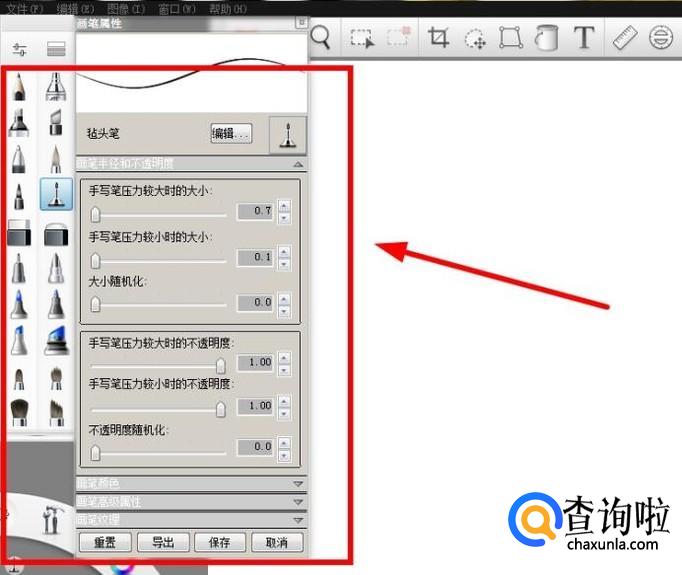Decrease 手写笔压力较大时的不透明度 with down arrow
Screen dimensions: 682x575
pyautogui.click(x=284, y=370)
